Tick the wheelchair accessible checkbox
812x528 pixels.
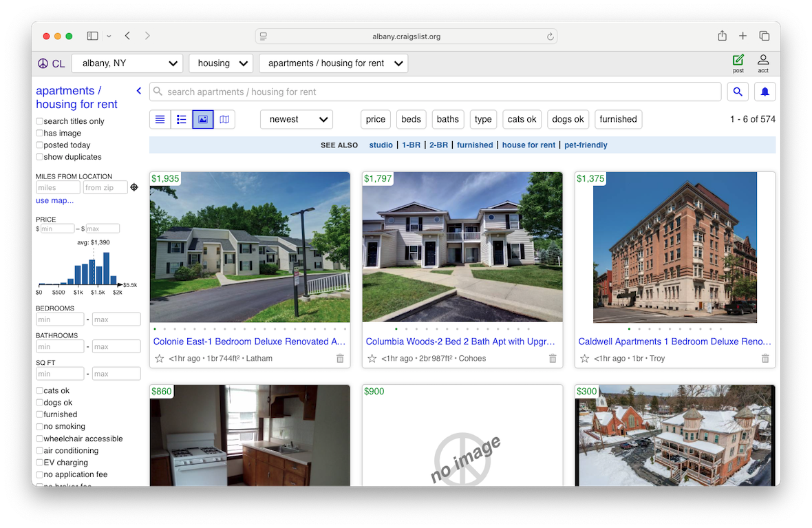coord(39,439)
